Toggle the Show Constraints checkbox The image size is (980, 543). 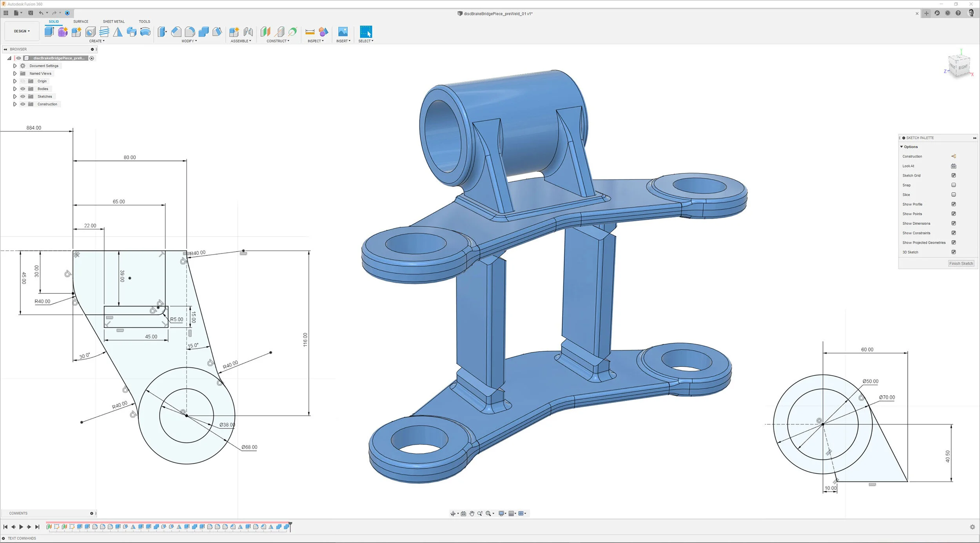coord(954,233)
